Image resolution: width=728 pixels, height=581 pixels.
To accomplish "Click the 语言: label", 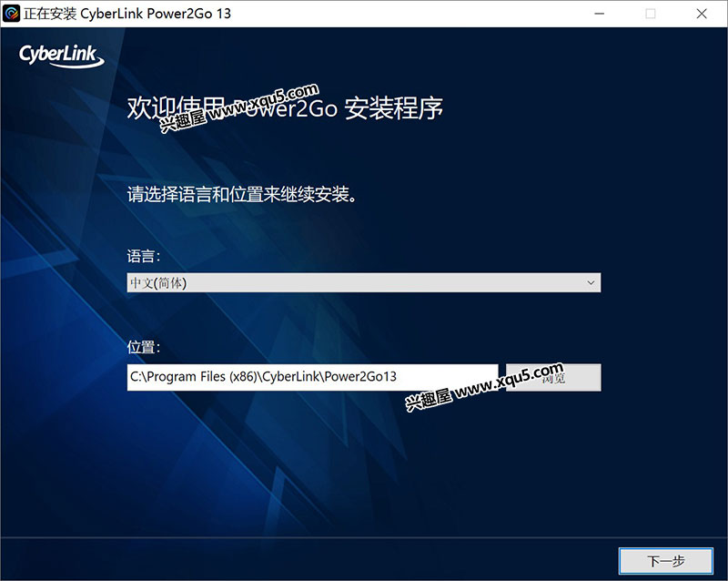I will [x=144, y=256].
